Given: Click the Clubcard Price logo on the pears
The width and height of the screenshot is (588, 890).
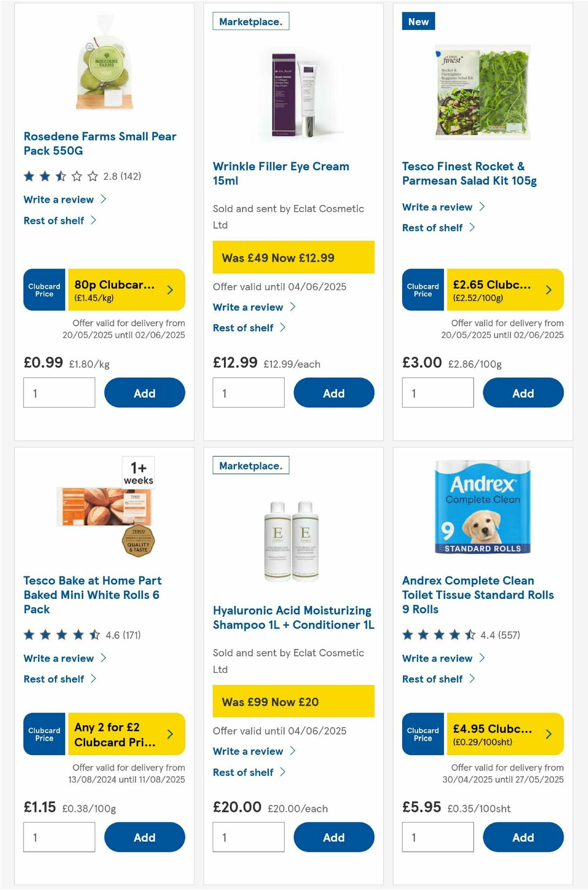Looking at the screenshot, I should [44, 290].
